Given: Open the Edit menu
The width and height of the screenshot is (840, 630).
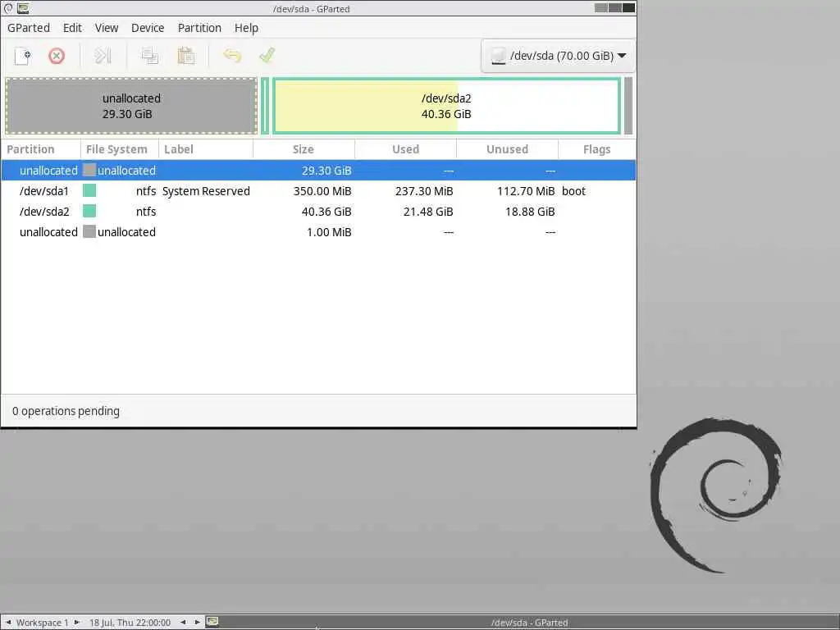Looking at the screenshot, I should point(72,28).
